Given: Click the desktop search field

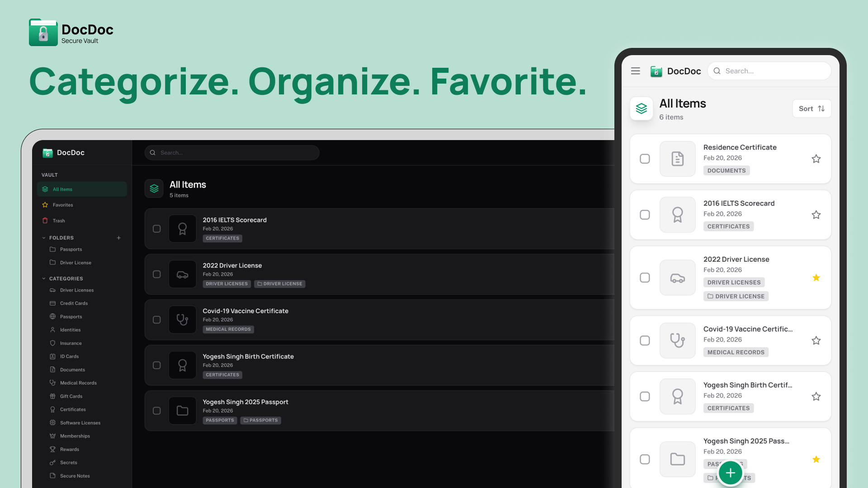Looking at the screenshot, I should [231, 153].
